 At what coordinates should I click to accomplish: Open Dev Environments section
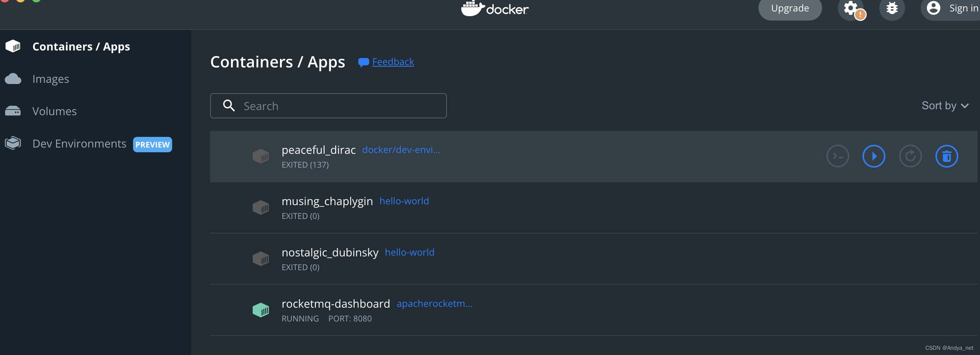tap(79, 144)
